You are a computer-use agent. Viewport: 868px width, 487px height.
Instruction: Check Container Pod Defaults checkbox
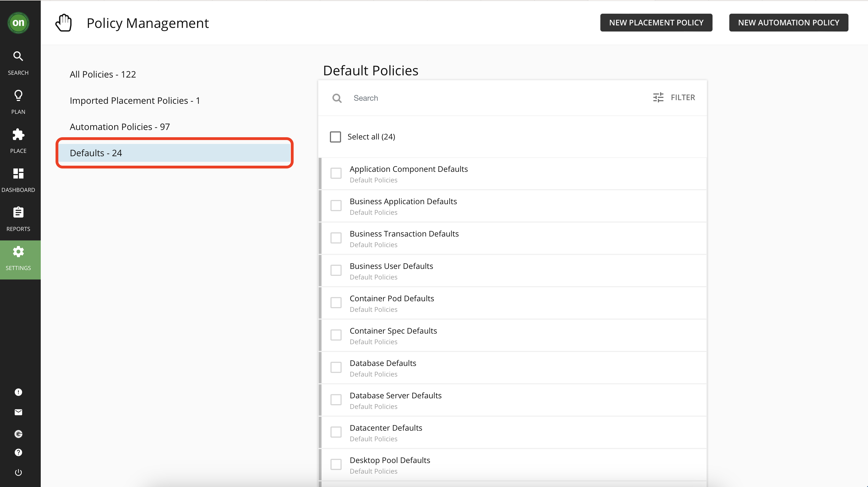click(336, 302)
